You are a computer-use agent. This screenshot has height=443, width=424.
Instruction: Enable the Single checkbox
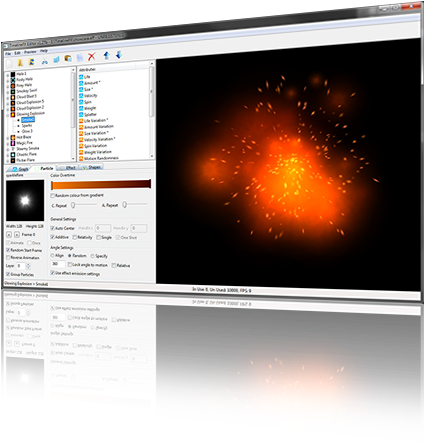coord(99,237)
